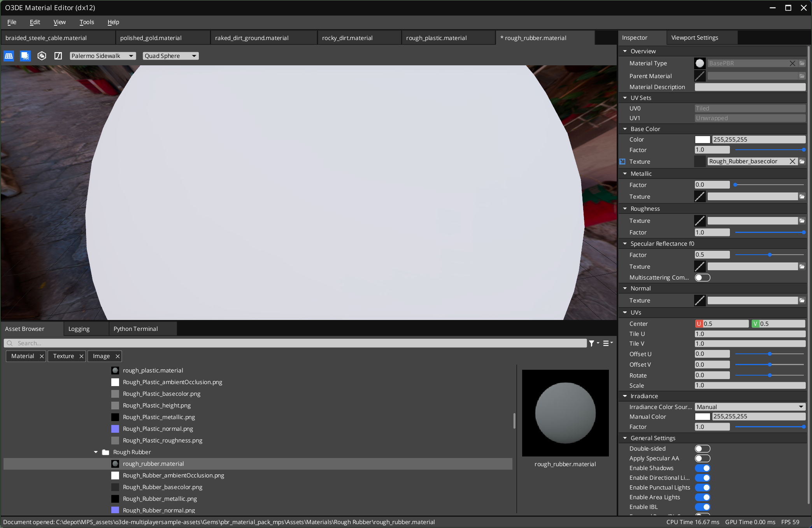Image resolution: width=812 pixels, height=528 pixels.
Task: Open the lighting preset hexagon icon
Action: click(x=42, y=56)
